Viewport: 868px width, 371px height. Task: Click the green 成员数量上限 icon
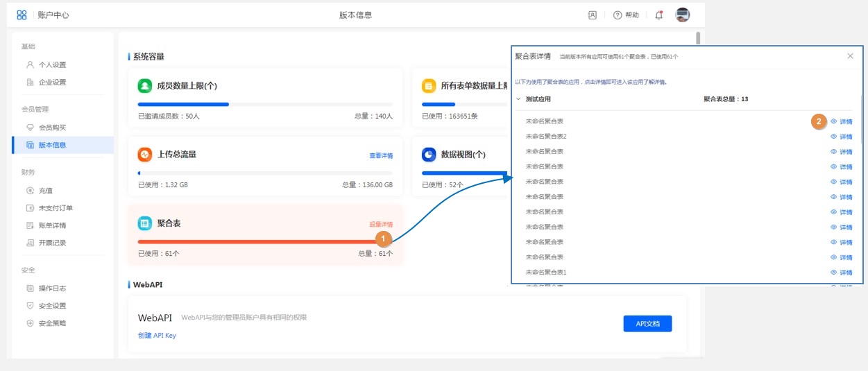point(144,86)
